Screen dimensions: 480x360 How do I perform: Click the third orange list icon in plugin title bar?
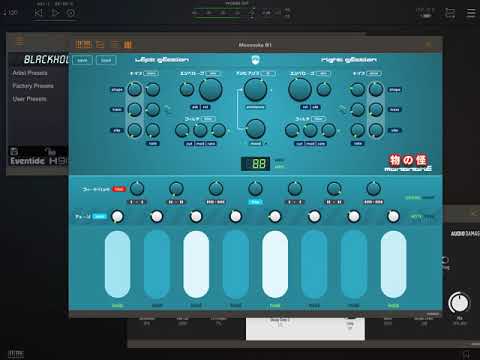click(115, 44)
